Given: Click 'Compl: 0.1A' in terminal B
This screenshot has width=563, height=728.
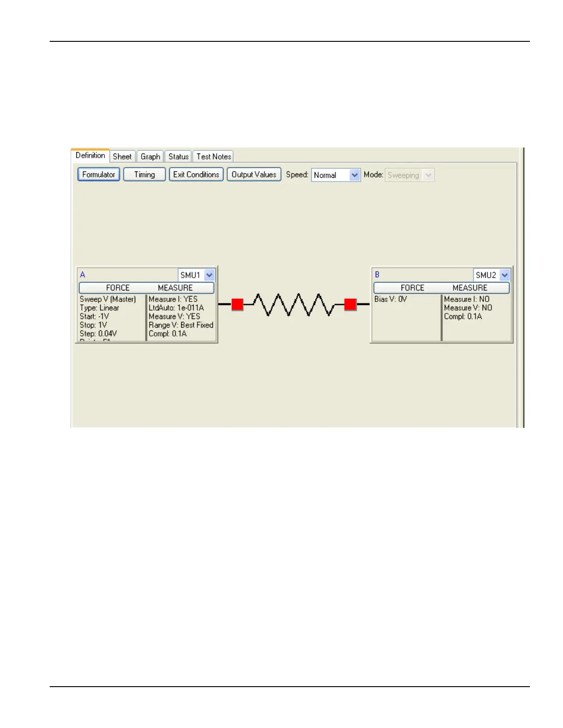Looking at the screenshot, I should pos(463,317).
